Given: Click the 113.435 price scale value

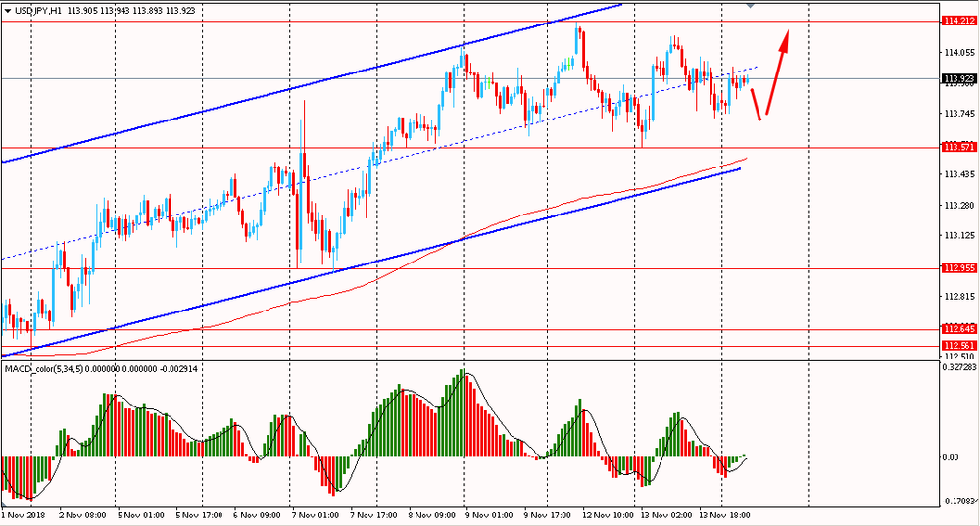Looking at the screenshot, I should point(958,174).
